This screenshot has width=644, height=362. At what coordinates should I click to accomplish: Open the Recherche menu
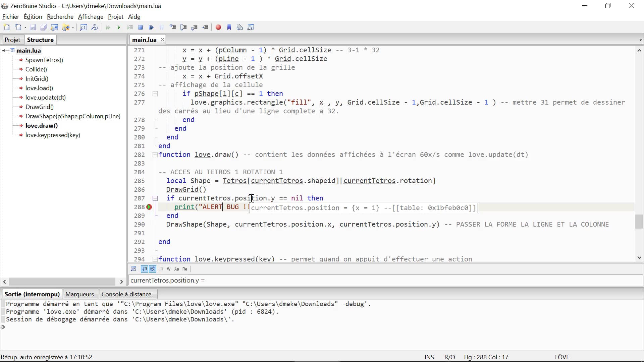click(x=60, y=16)
